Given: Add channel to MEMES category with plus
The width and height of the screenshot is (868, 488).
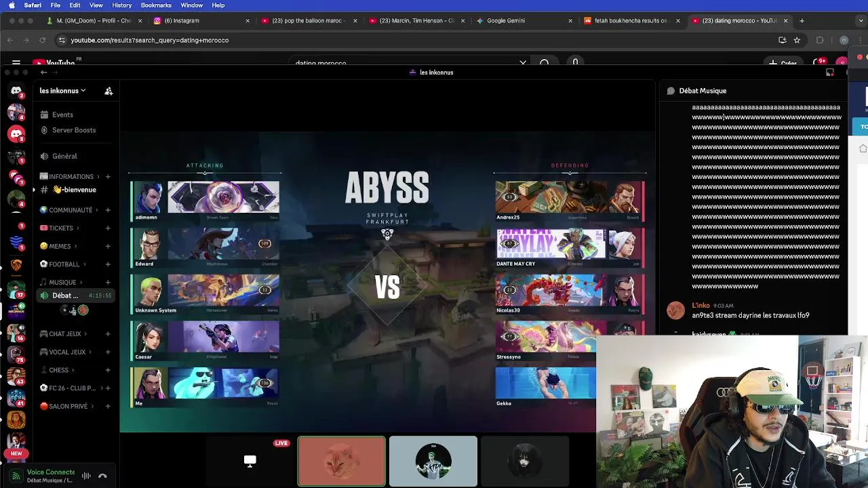Looking at the screenshot, I should (108, 247).
